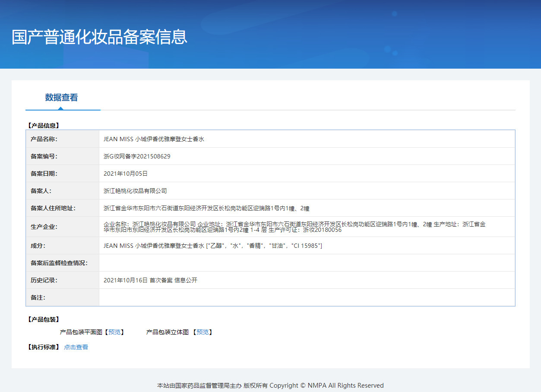The height and width of the screenshot is (392, 541).
Task: Click the 生产企业 details text
Action: coord(294,227)
